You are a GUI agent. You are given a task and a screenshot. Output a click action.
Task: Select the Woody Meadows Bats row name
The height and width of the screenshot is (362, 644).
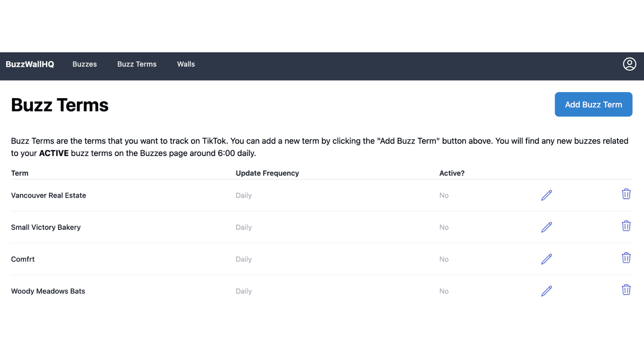coord(48,291)
